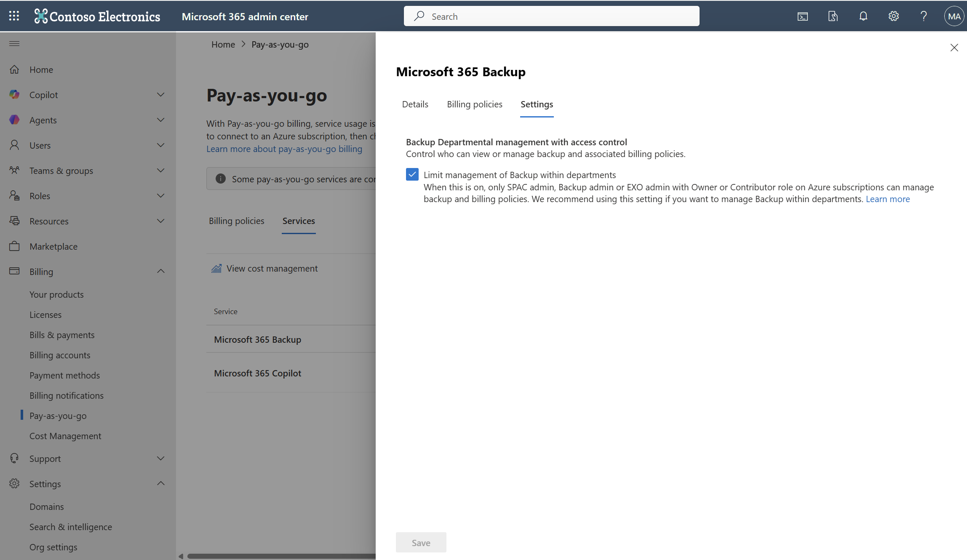The height and width of the screenshot is (560, 967).
Task: Open Org settings
Action: pos(53,547)
